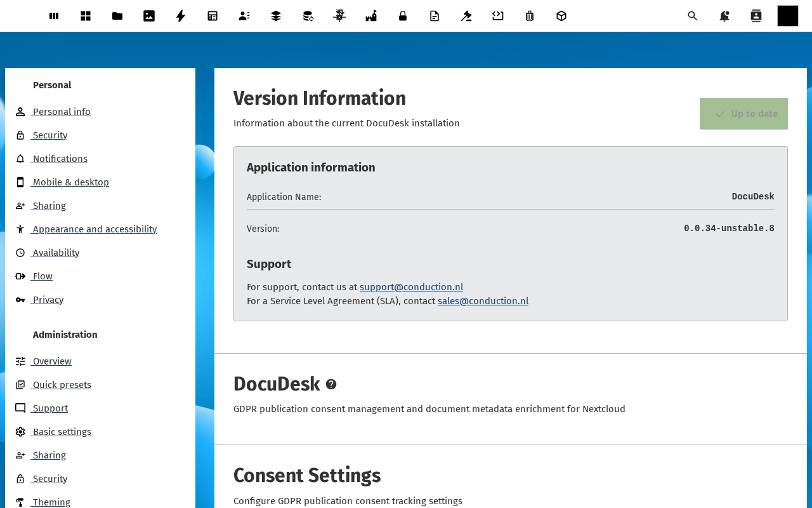Viewport: 812px width, 508px height.
Task: Open the code brackets app icon
Action: [498, 16]
